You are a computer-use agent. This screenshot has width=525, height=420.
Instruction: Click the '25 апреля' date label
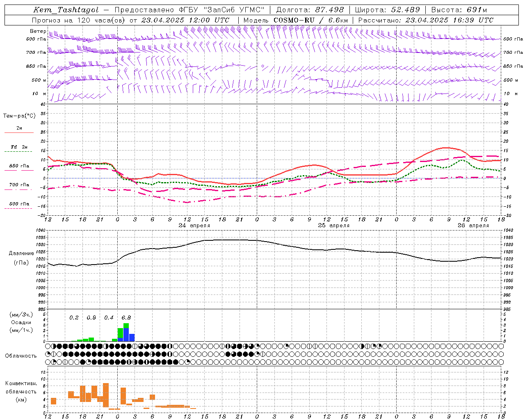click(334, 226)
